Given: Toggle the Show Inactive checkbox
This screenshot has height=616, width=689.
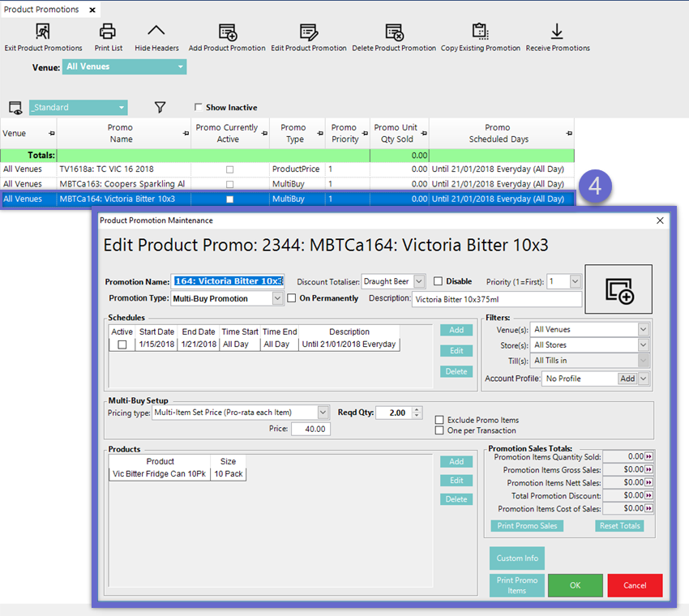Looking at the screenshot, I should pyautogui.click(x=198, y=107).
